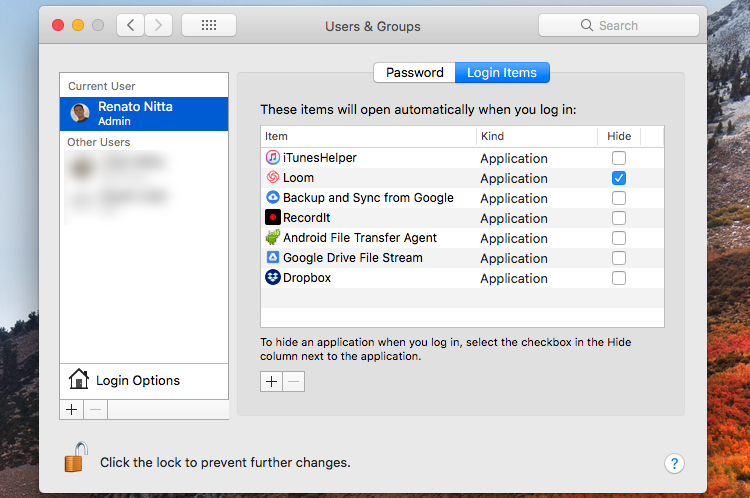Go forward with the right chevron button
Viewport: 750px width, 498px height.
click(158, 25)
